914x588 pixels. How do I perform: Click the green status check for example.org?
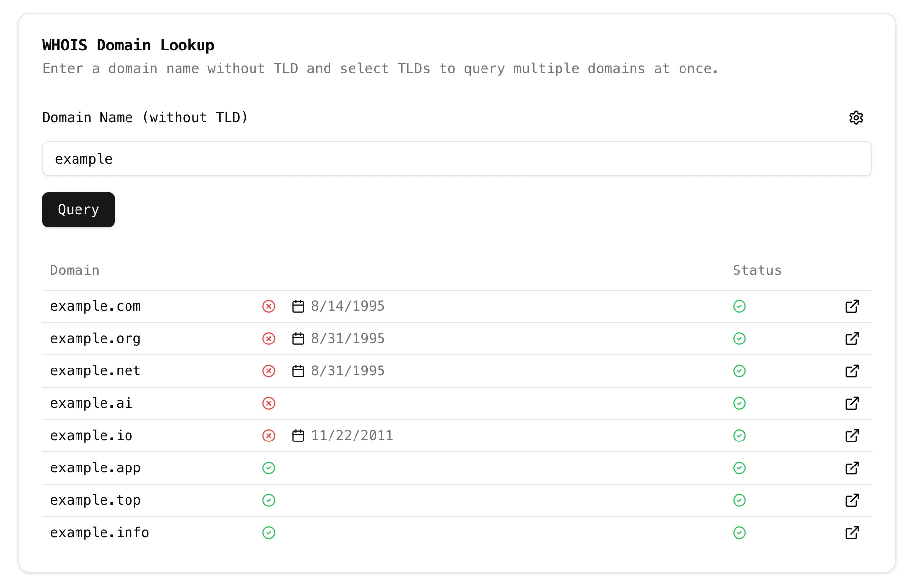(x=739, y=338)
